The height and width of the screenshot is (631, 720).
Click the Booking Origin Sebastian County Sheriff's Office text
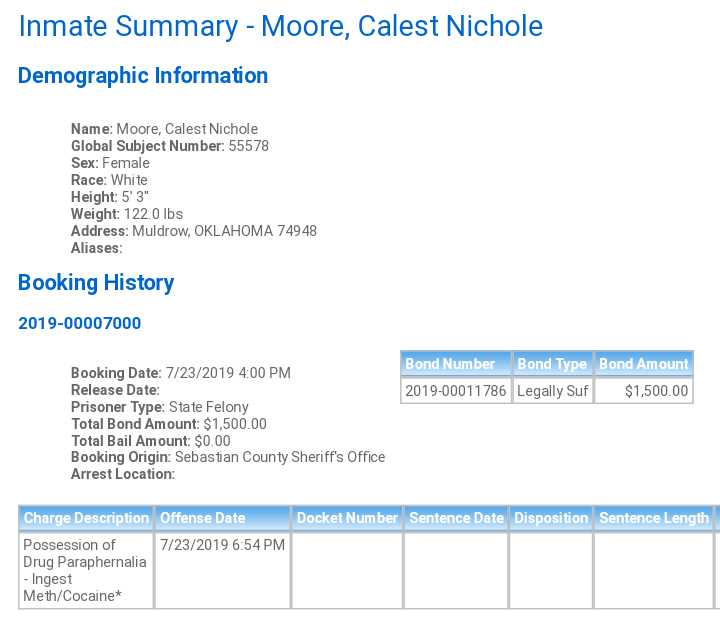(228, 457)
